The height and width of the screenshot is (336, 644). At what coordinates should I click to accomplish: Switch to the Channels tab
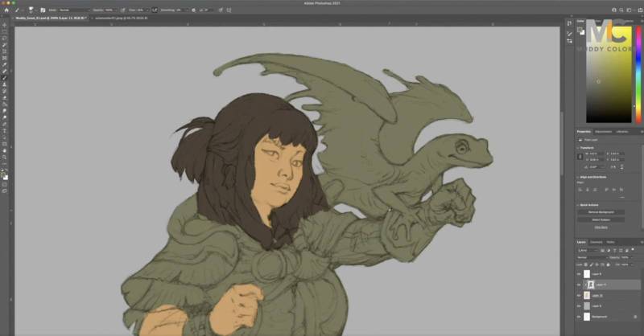tap(597, 242)
